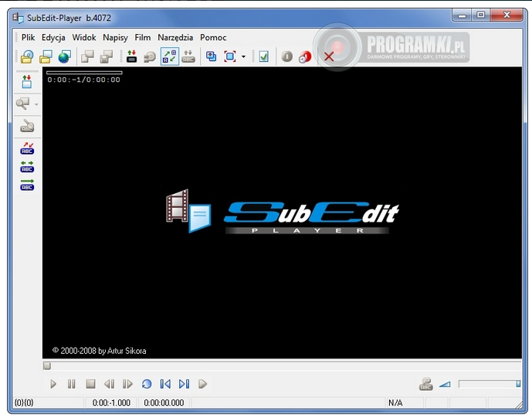Step one frame backward

(x=109, y=384)
